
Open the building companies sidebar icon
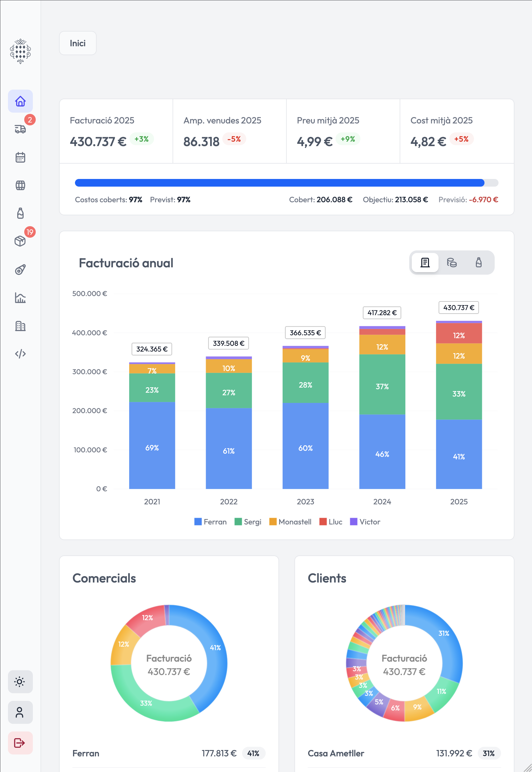point(20,326)
